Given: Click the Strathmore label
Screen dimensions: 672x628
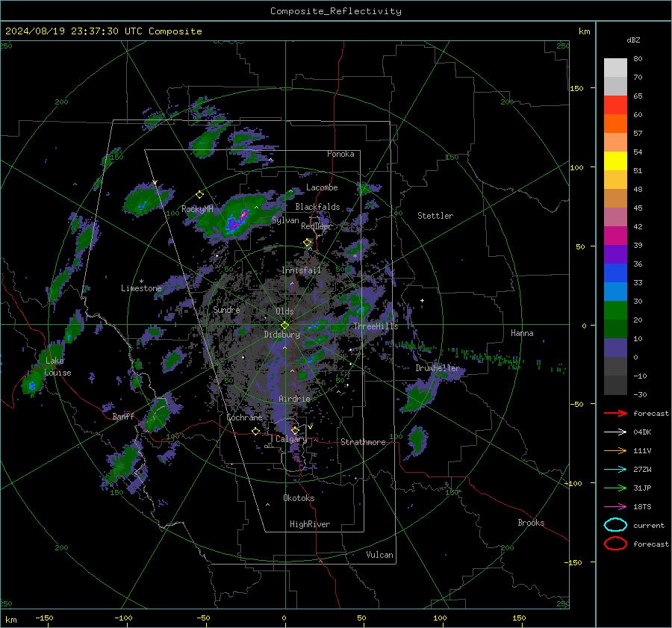Looking at the screenshot, I should [363, 442].
